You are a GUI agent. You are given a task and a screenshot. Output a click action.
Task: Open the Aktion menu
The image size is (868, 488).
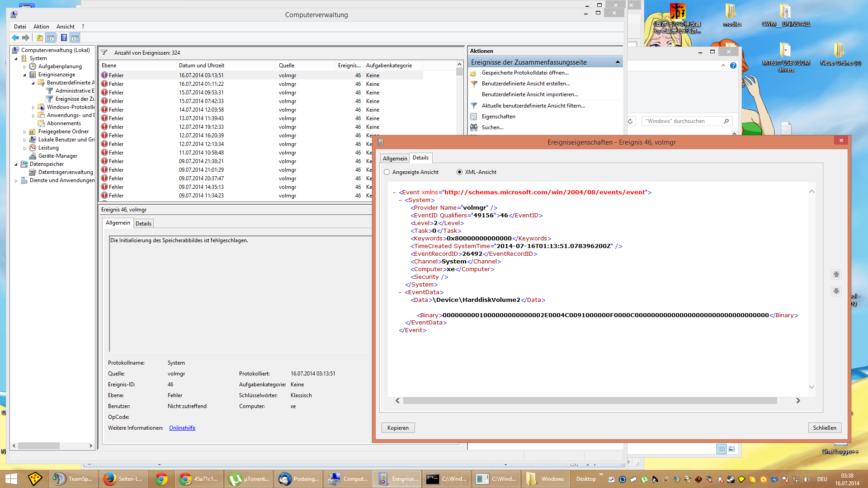(41, 27)
